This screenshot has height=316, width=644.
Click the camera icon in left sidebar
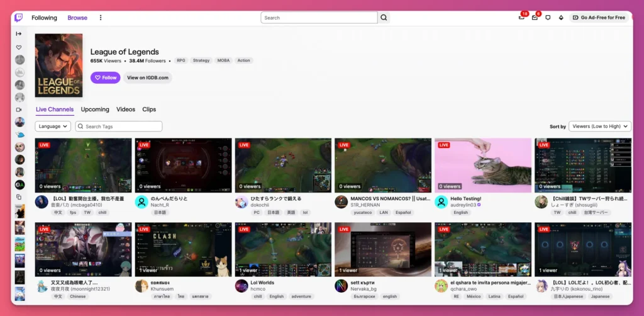point(19,110)
